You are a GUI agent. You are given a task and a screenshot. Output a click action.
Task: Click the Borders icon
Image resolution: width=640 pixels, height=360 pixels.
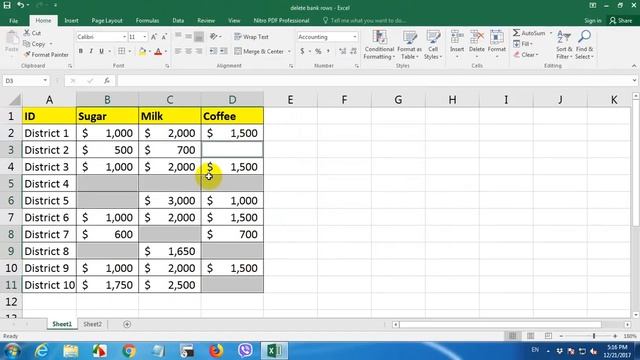click(122, 51)
